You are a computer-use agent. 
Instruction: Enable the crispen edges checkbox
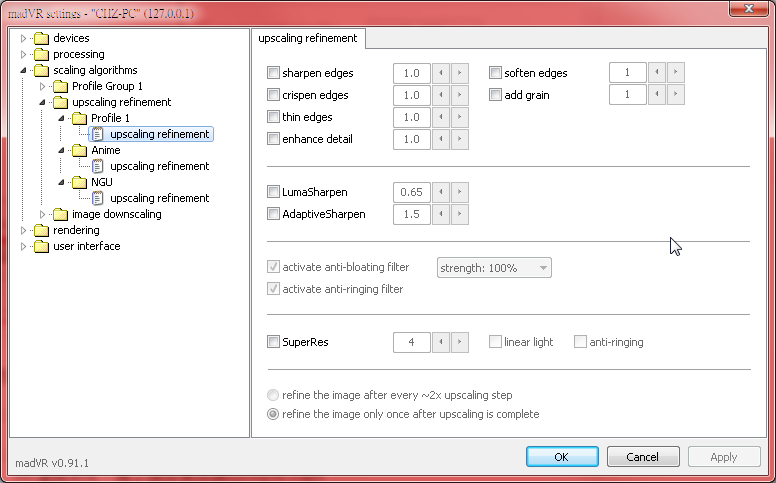click(273, 95)
